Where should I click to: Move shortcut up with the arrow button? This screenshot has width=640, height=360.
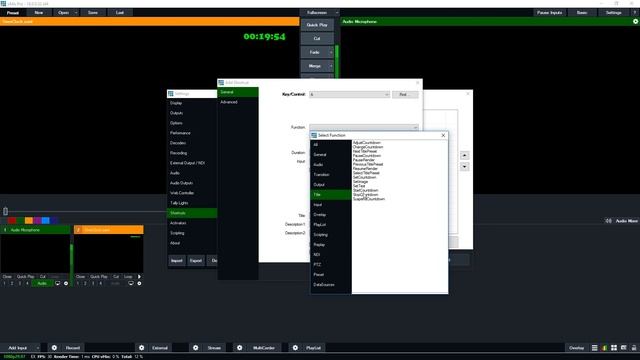coord(464,156)
